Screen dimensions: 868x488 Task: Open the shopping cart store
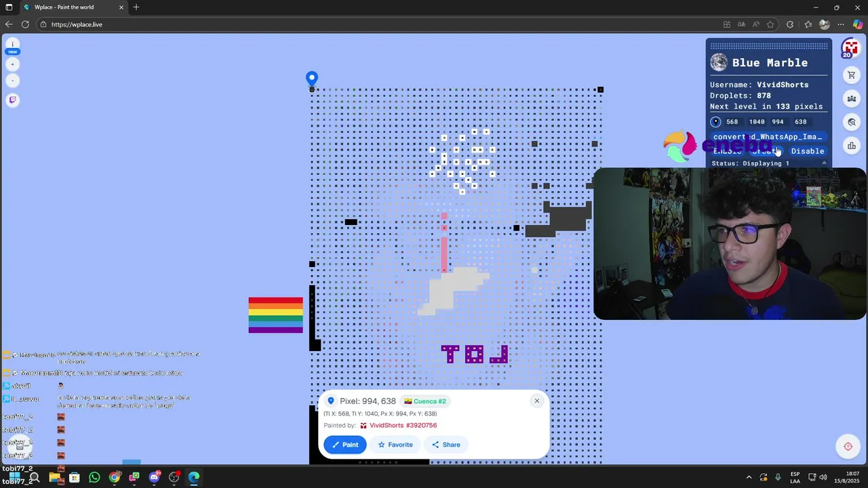tap(852, 75)
